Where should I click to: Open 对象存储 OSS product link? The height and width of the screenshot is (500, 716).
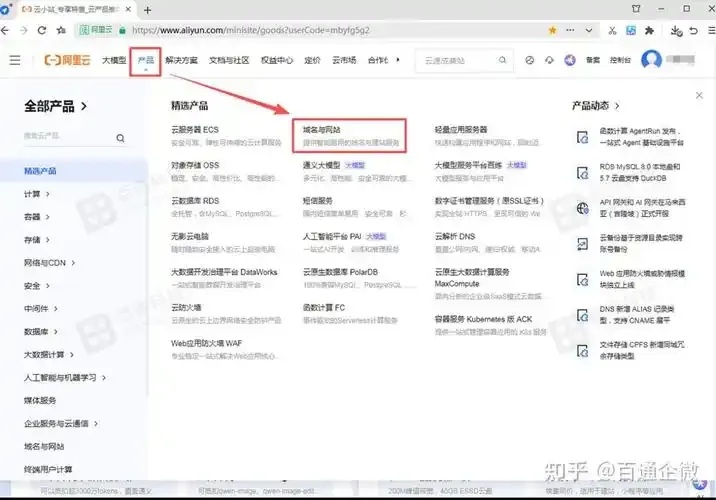[195, 165]
